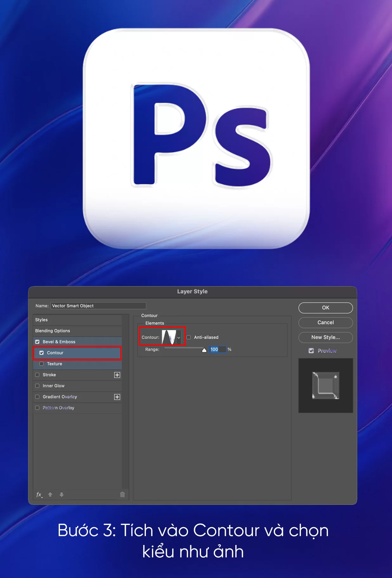Screen dimensions: 392x578
Task: Click the move effect down arrow
Action: (62, 495)
